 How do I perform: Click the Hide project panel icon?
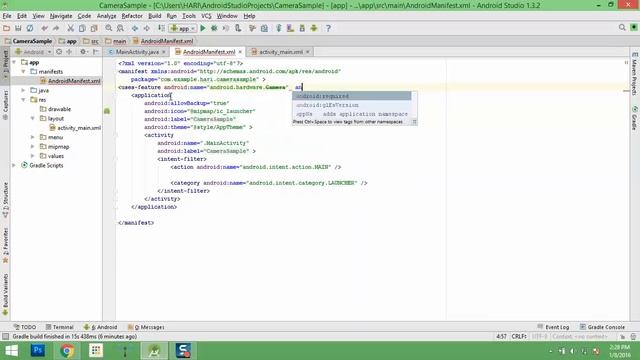pos(96,52)
